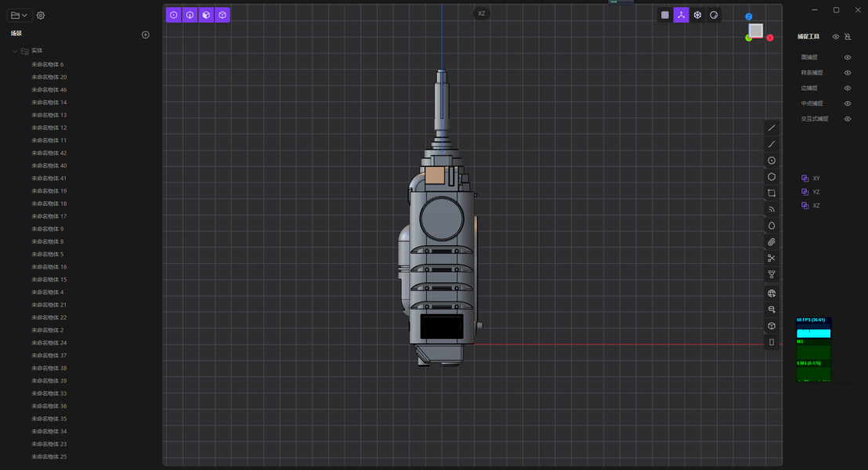The width and height of the screenshot is (868, 470).
Task: Select 未命名物体 46 in scene tree
Action: click(x=49, y=89)
